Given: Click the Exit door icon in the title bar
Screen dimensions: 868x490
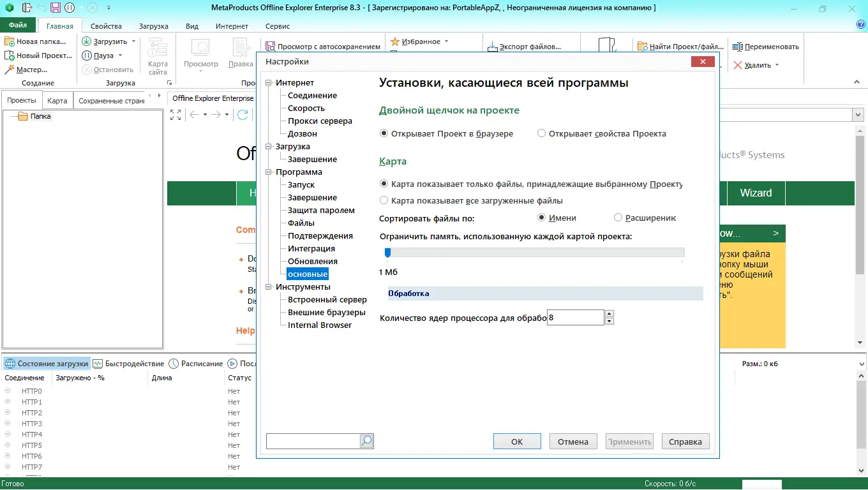Looking at the screenshot, I should [26, 8].
